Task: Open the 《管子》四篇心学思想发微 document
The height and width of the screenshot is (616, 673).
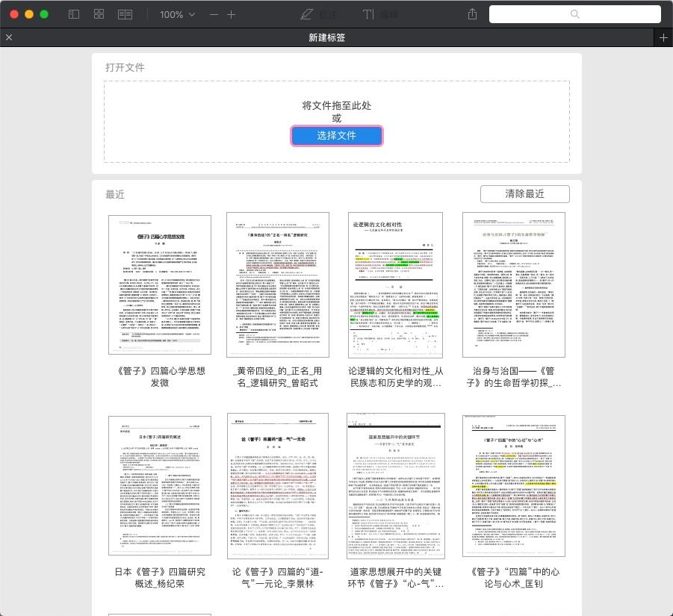Action: [159, 284]
